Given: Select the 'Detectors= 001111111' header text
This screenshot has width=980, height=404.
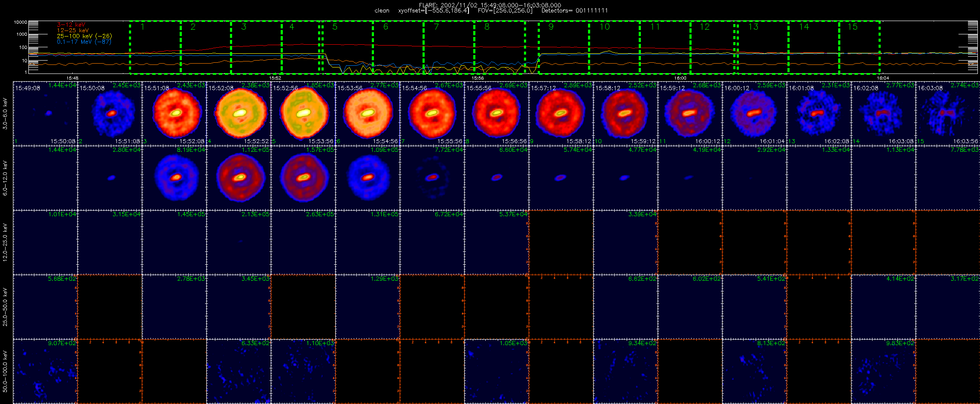Looking at the screenshot, I should click(x=575, y=10).
